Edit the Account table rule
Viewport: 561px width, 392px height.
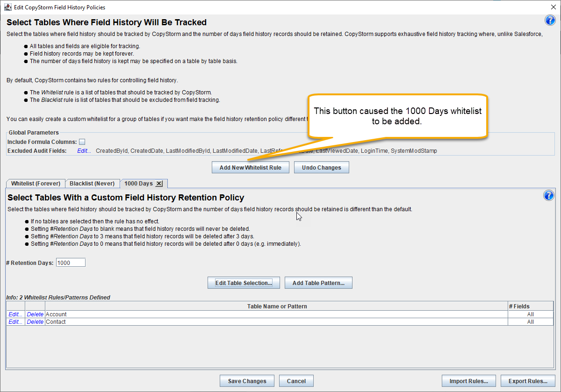coord(15,314)
